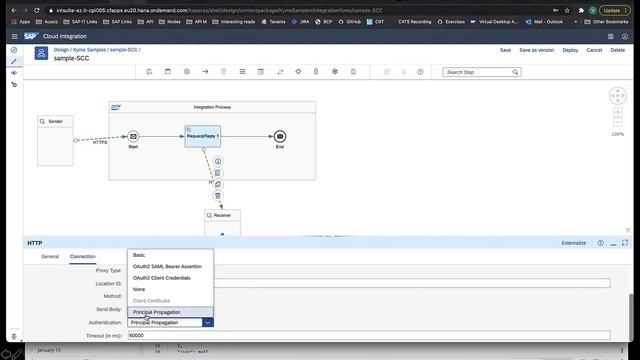This screenshot has width=640, height=360.
Task: Collapse the Authentication dropdown arrow
Action: (x=207, y=322)
